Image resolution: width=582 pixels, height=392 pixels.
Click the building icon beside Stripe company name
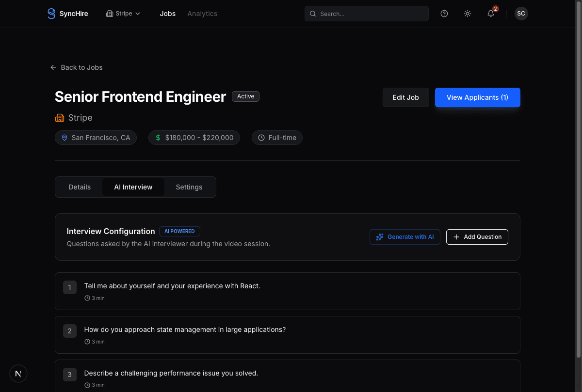pyautogui.click(x=59, y=118)
